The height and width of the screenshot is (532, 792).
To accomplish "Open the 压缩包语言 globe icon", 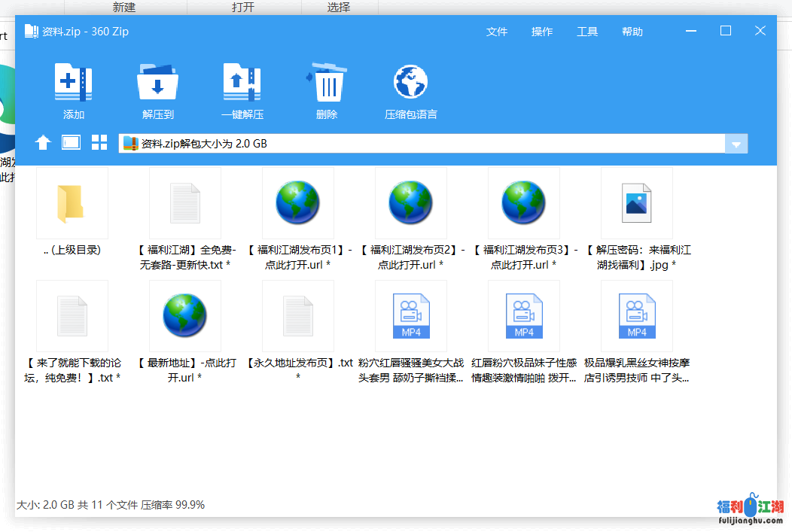I will (410, 84).
